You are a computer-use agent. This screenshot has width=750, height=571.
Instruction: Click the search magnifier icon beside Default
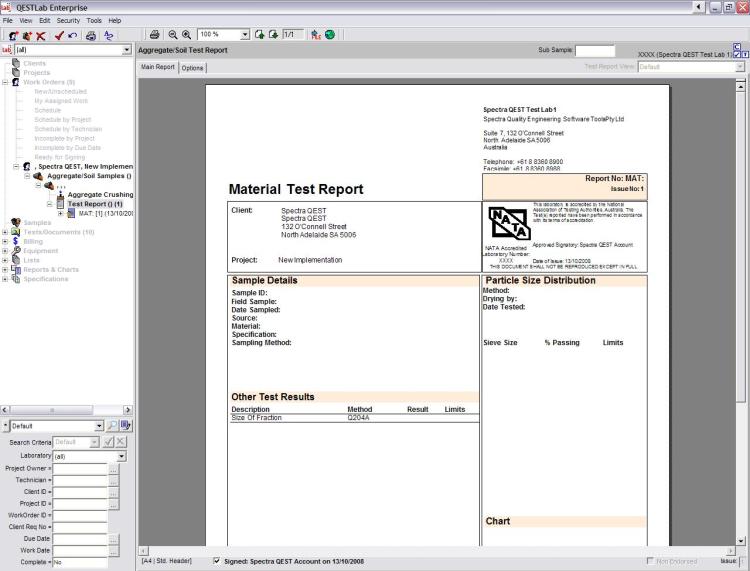click(112, 426)
